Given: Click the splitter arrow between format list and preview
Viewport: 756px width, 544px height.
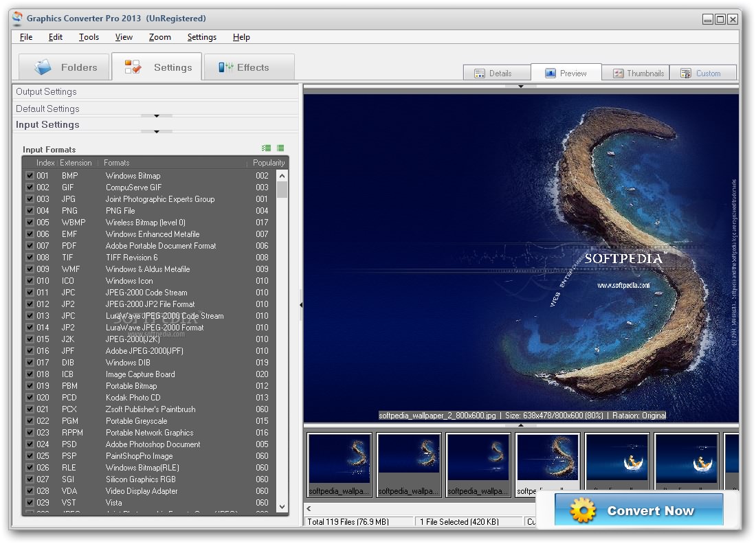Looking at the screenshot, I should click(x=301, y=304).
